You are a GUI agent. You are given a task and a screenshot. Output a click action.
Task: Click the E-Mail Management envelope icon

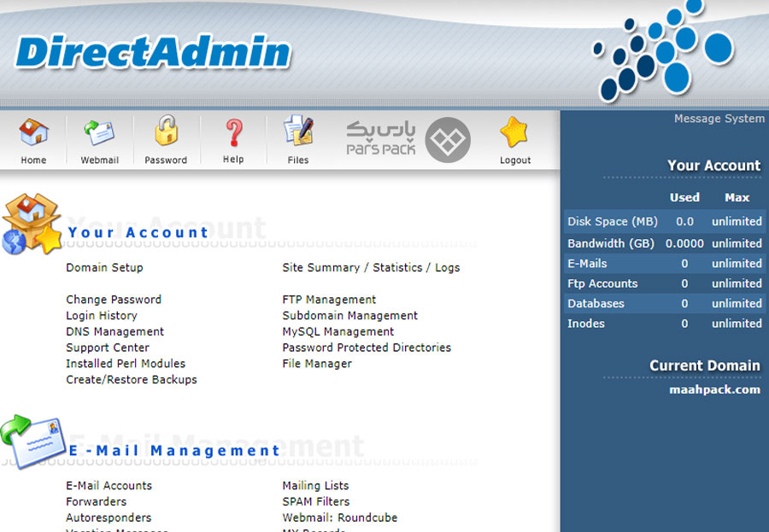(32, 441)
